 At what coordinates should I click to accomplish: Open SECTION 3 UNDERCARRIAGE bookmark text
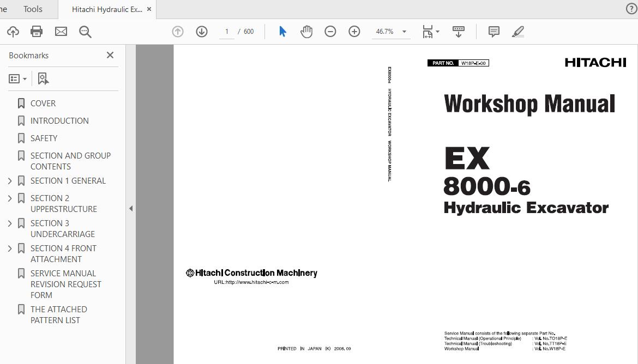pos(63,228)
